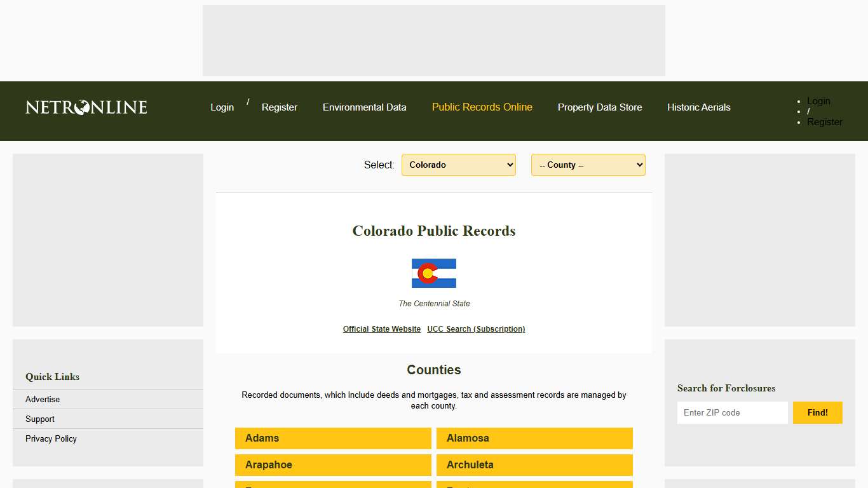Screen dimensions: 868x488
Task: Click the Login link in the header
Action: (x=222, y=107)
